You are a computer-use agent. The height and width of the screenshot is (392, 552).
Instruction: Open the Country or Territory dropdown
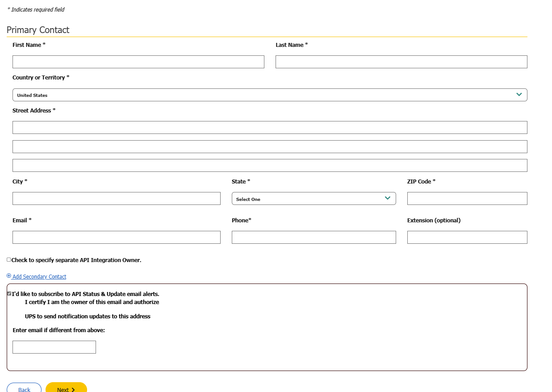pos(270,95)
